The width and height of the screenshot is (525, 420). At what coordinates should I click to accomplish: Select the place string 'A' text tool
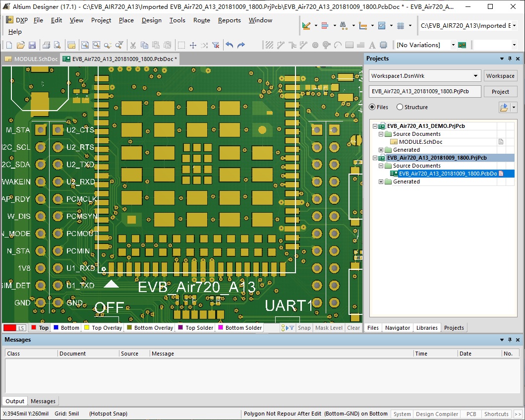[372, 45]
